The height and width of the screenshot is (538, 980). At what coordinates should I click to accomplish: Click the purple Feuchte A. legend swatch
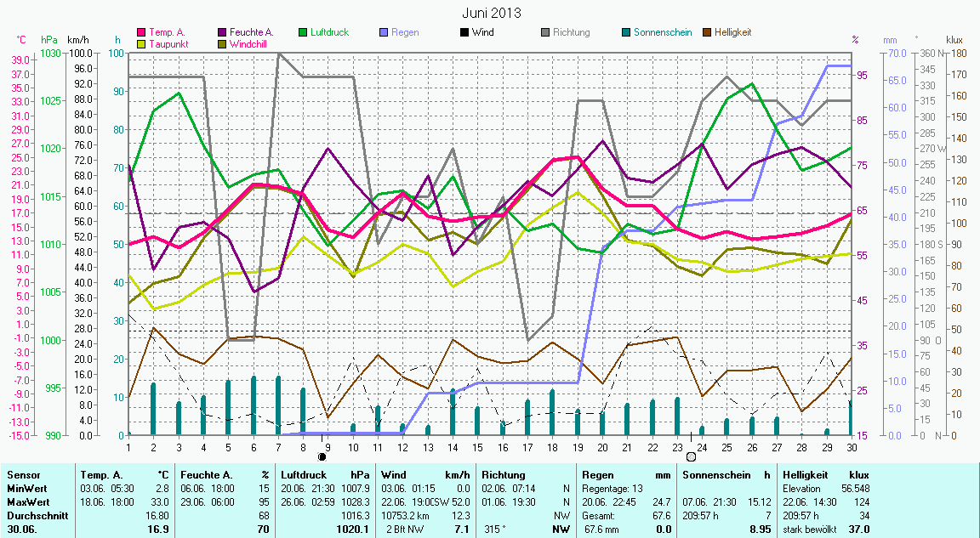[223, 33]
